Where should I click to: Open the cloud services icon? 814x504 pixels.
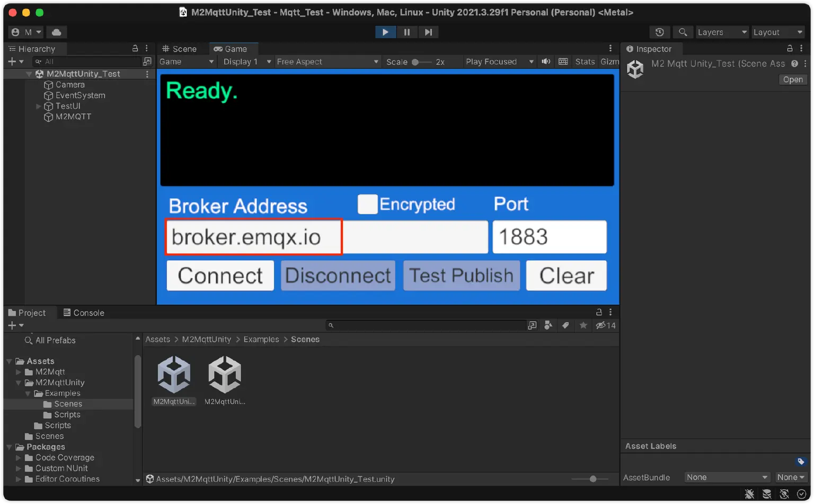point(56,32)
